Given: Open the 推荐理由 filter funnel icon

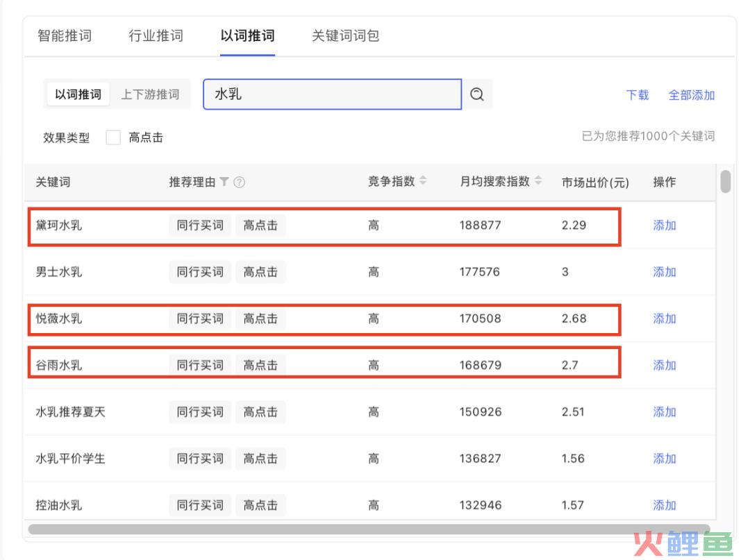Looking at the screenshot, I should (x=224, y=182).
